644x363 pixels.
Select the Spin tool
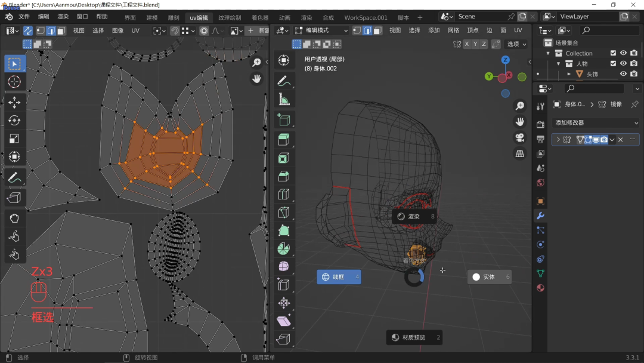click(x=284, y=248)
